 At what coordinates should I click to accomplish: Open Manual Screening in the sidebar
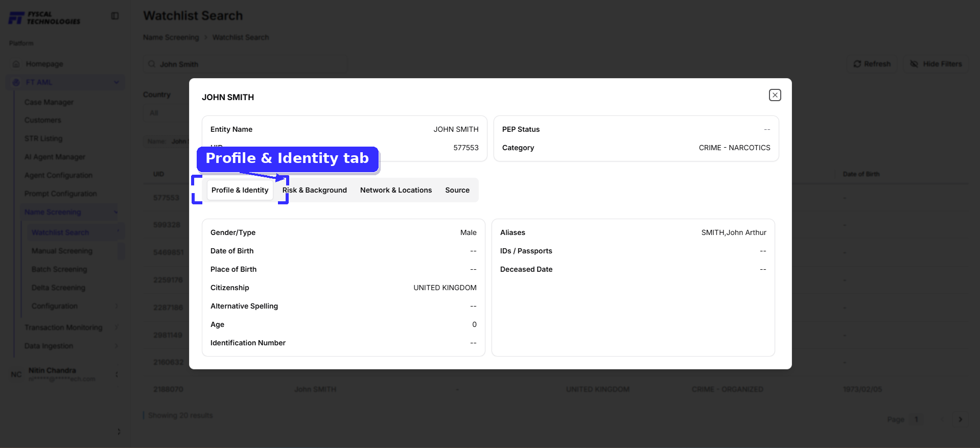coord(62,251)
